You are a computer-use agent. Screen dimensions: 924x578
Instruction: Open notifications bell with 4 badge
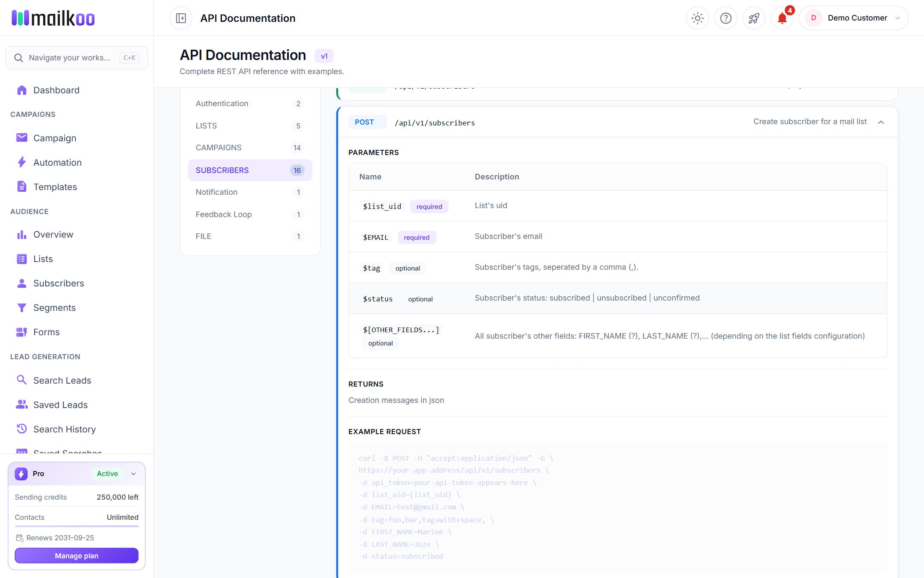click(782, 18)
